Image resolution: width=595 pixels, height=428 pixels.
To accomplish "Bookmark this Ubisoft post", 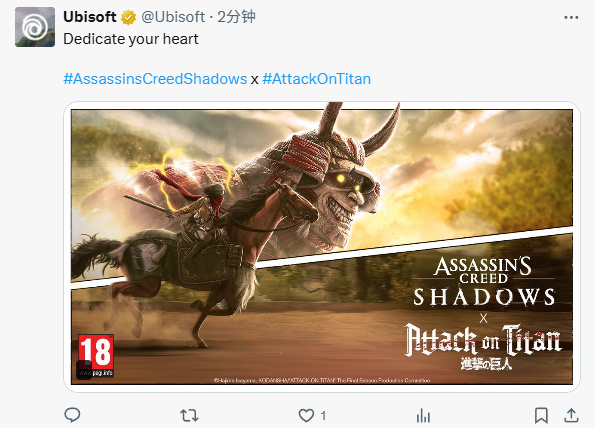I will [x=541, y=415].
